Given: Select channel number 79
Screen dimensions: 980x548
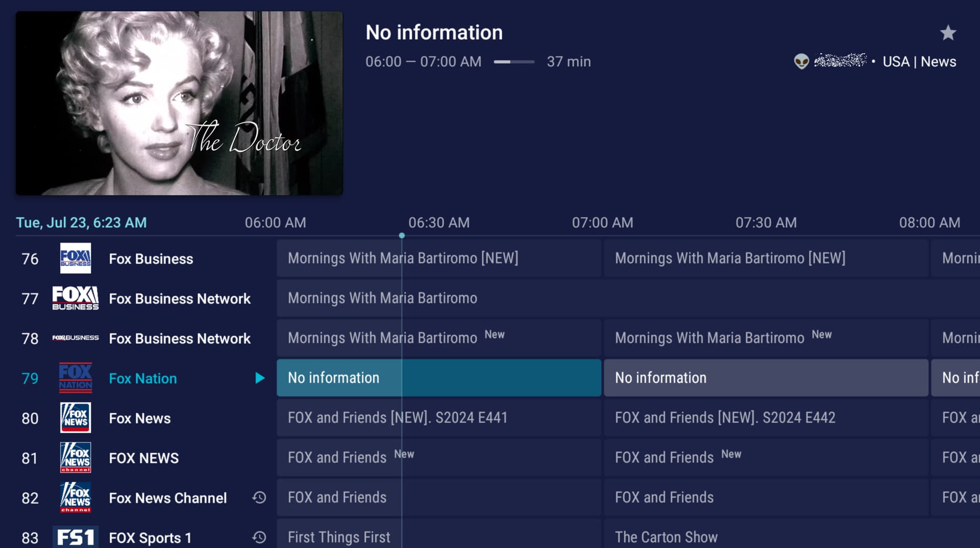Looking at the screenshot, I should pyautogui.click(x=30, y=378).
